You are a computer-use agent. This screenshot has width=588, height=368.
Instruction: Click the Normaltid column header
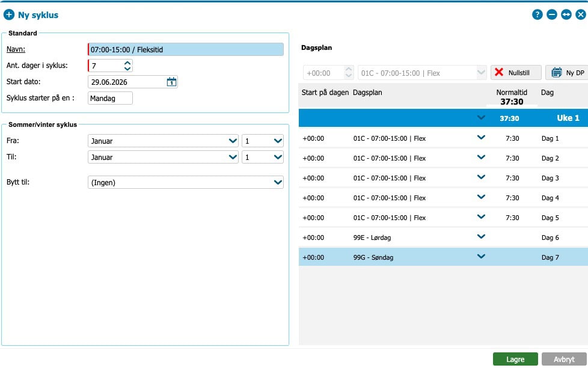pos(512,92)
